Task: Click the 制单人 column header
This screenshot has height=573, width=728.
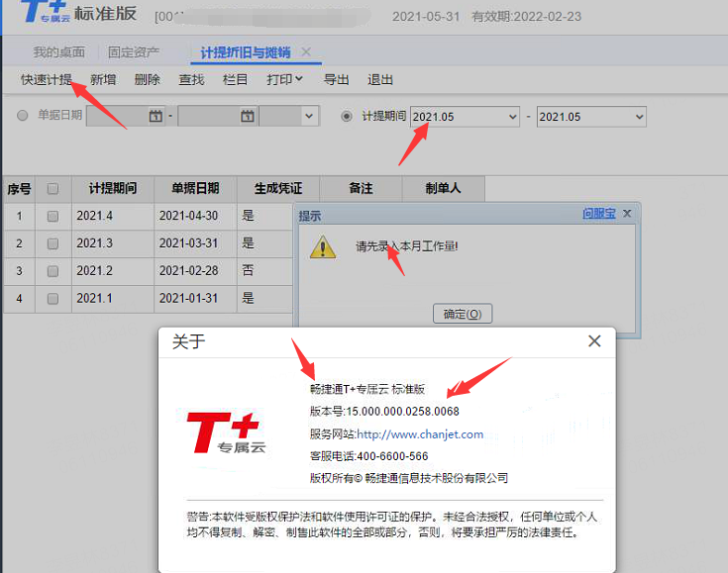Action: (x=444, y=188)
